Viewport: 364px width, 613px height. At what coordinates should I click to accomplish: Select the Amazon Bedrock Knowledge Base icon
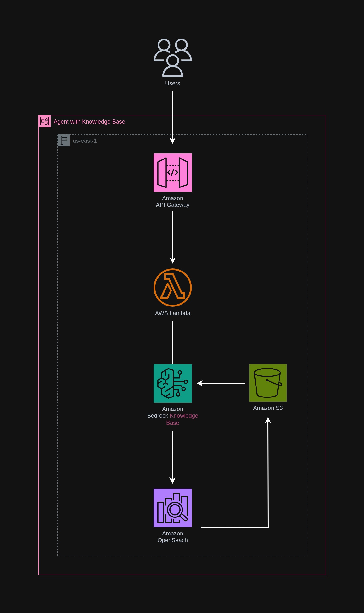[x=172, y=383]
